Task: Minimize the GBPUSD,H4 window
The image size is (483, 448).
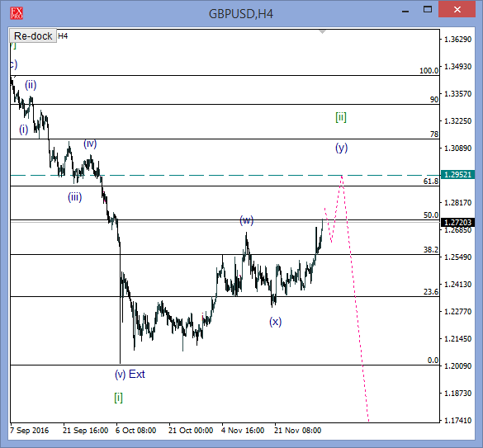Action: [x=405, y=12]
